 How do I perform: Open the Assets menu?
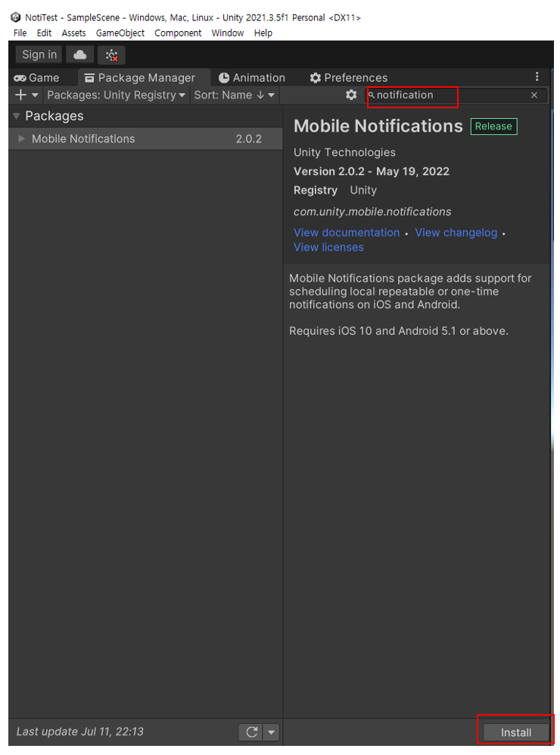point(73,33)
